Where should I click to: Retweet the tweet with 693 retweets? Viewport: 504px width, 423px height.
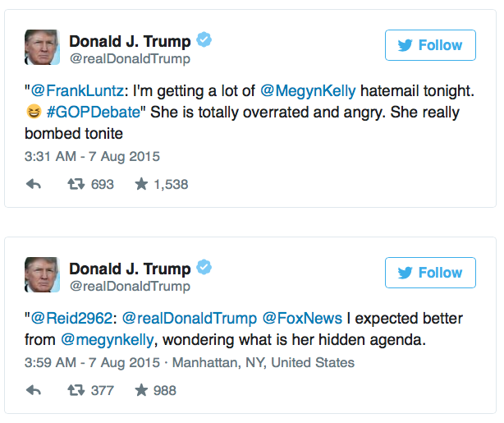click(x=76, y=185)
